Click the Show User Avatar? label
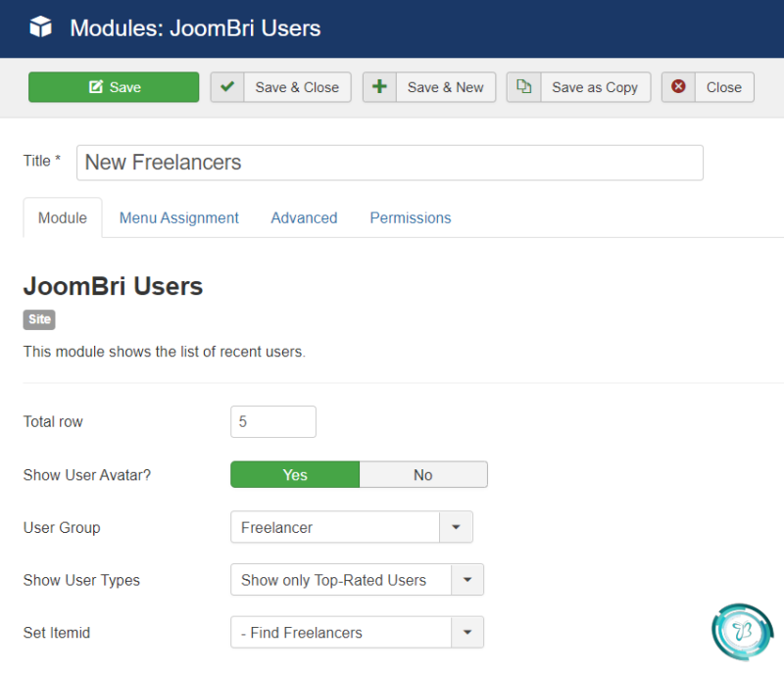Image resolution: width=784 pixels, height=673 pixels. [87, 475]
